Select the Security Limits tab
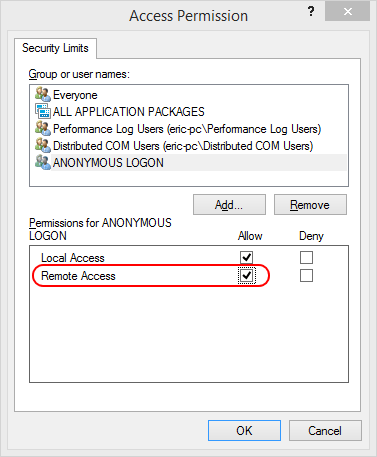The image size is (377, 457). [x=55, y=48]
